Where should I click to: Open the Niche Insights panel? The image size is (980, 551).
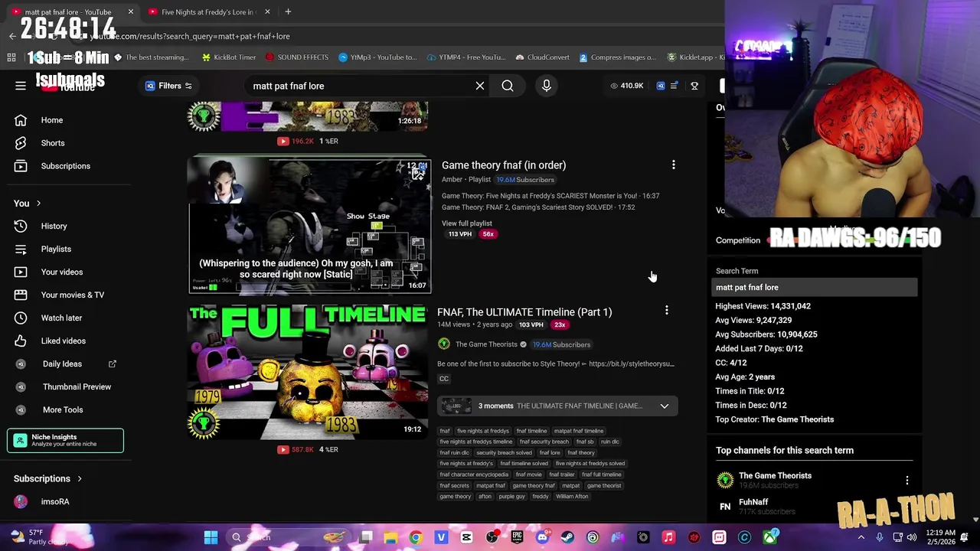(x=66, y=440)
